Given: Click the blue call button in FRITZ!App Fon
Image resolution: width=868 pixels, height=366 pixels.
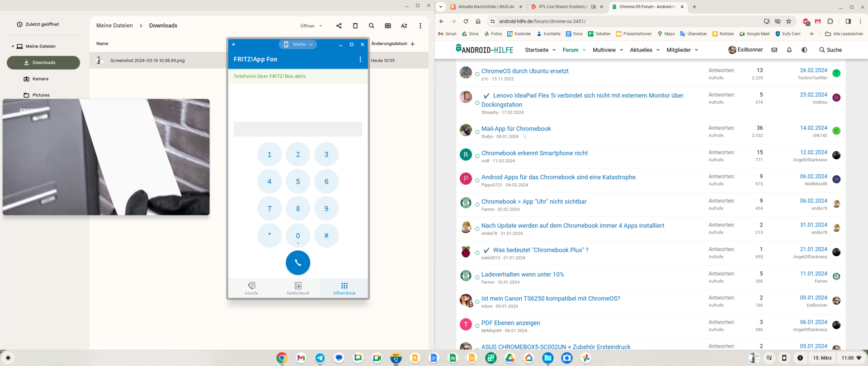Looking at the screenshot, I should (297, 263).
